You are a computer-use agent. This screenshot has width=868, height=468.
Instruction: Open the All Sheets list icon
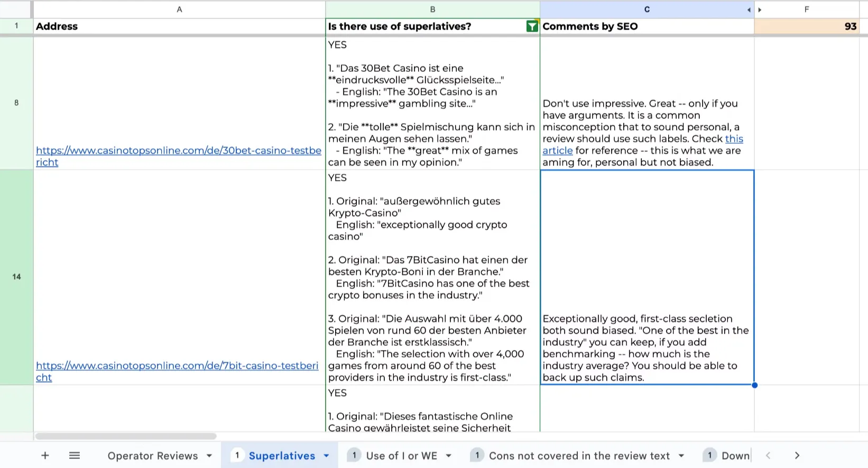coord(75,455)
